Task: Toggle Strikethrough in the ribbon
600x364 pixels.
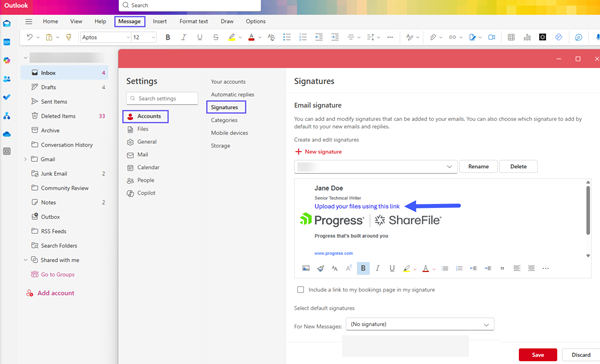Action: (216, 37)
